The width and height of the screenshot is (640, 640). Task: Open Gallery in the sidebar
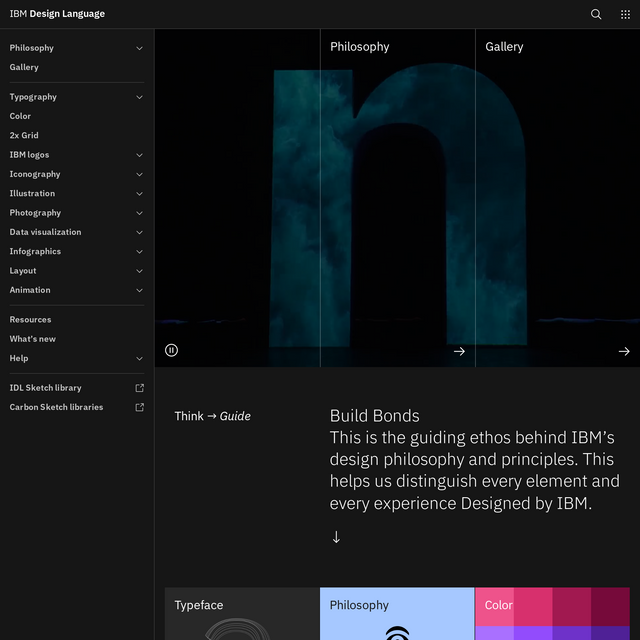(x=24, y=67)
